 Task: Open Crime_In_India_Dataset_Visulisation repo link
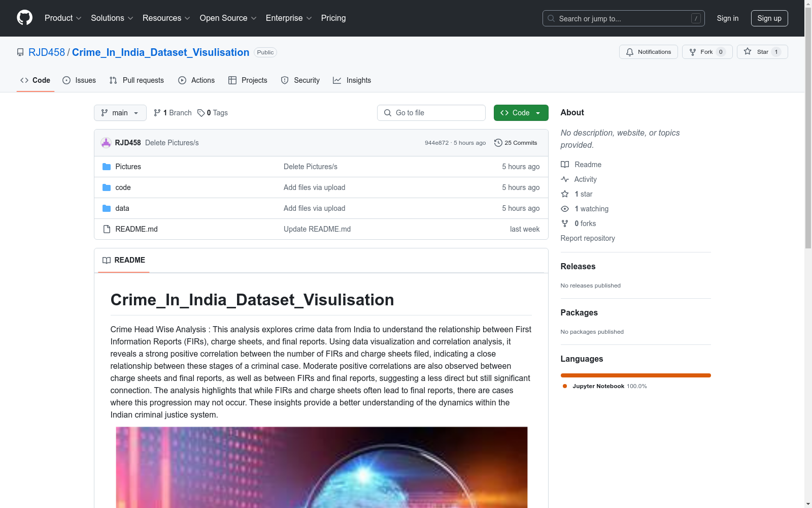161,52
